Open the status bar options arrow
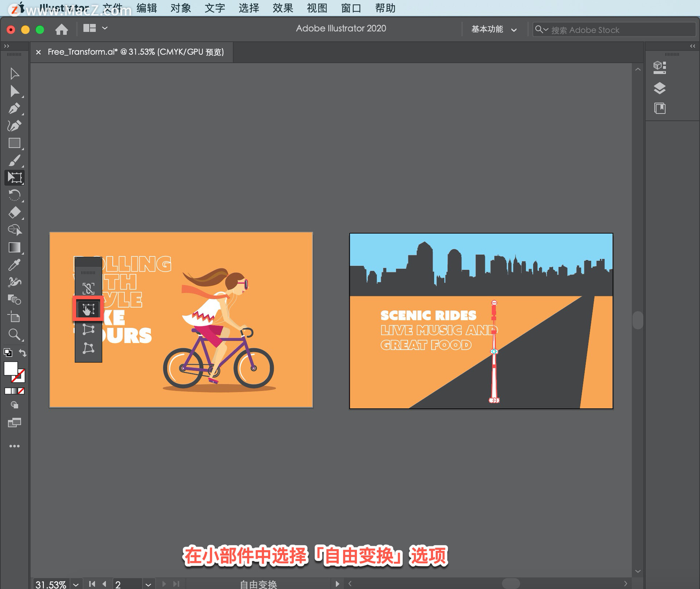700x589 pixels. (337, 584)
